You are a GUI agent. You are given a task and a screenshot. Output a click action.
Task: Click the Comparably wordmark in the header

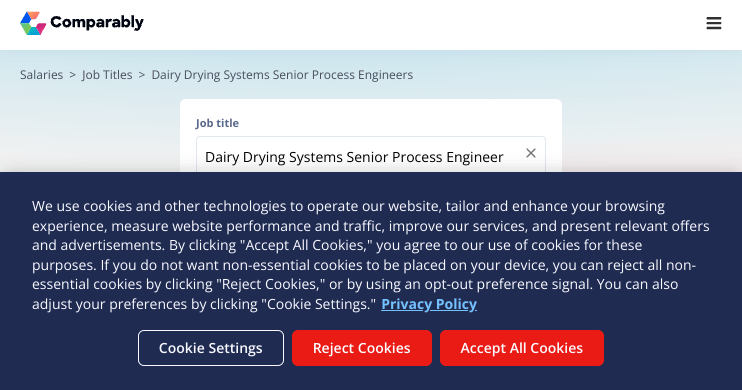click(97, 22)
